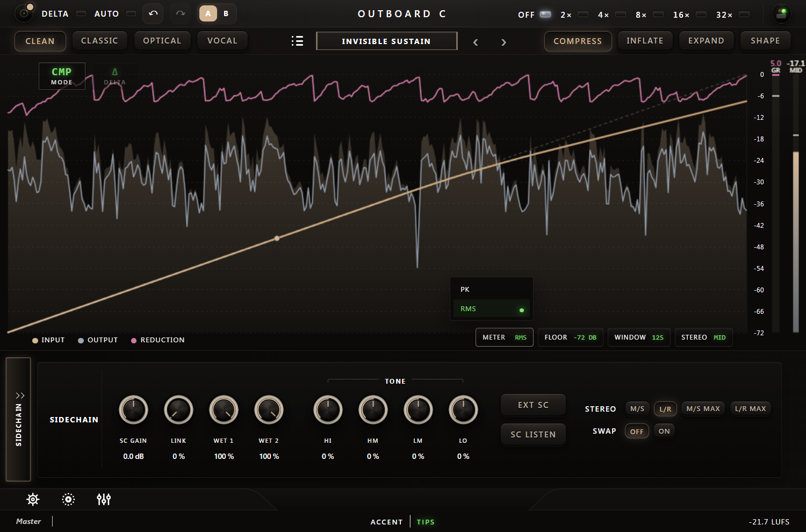Click the WET 1 knob

coord(224,410)
